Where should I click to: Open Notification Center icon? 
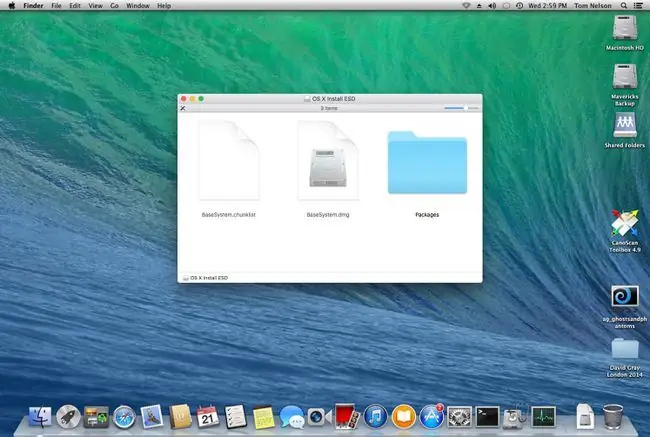[638, 6]
